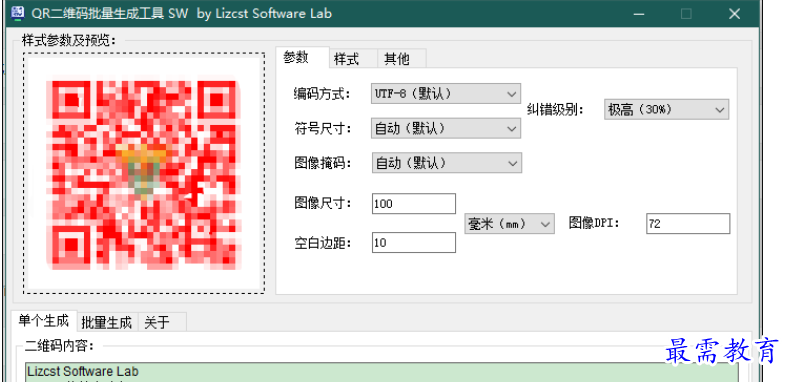Switch to the 批量生成 tab

pos(107,322)
